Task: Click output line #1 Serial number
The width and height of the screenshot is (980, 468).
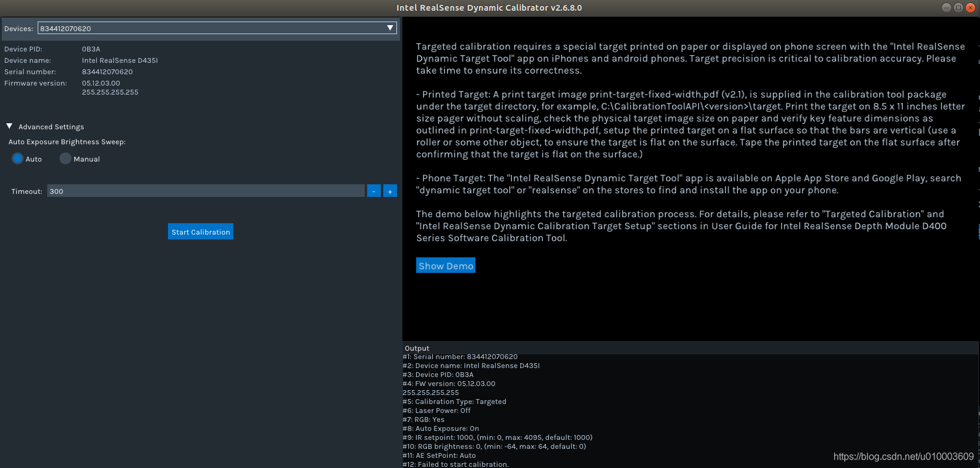Action: pos(460,357)
